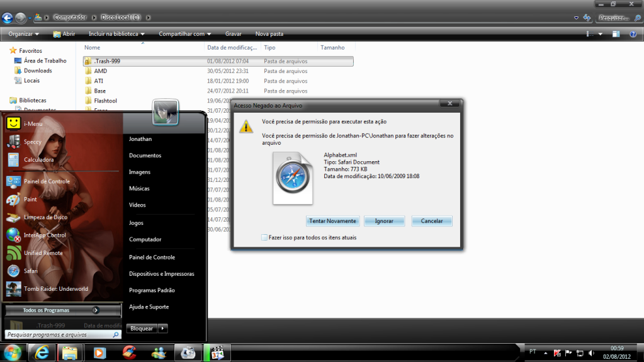
Task: Select the Flashtool folder
Action: point(105,101)
